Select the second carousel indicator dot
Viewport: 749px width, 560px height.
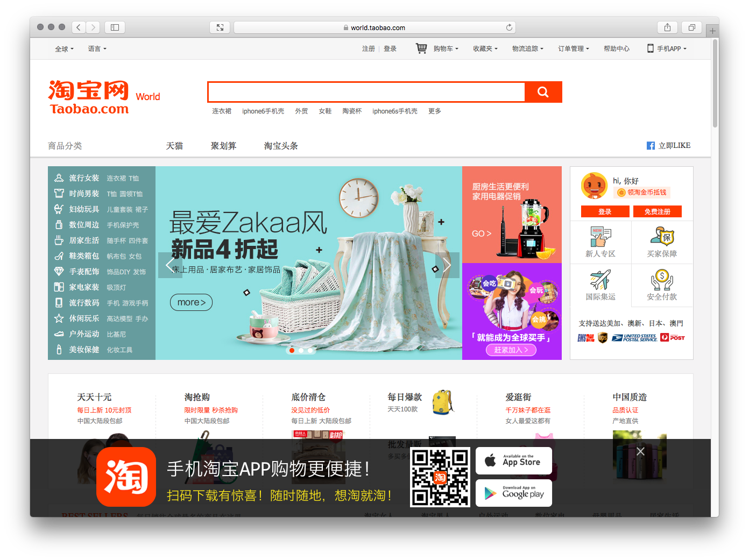301,350
